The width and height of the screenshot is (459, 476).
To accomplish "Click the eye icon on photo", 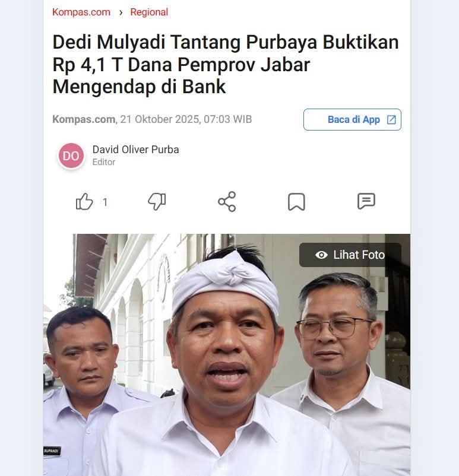I will point(321,255).
